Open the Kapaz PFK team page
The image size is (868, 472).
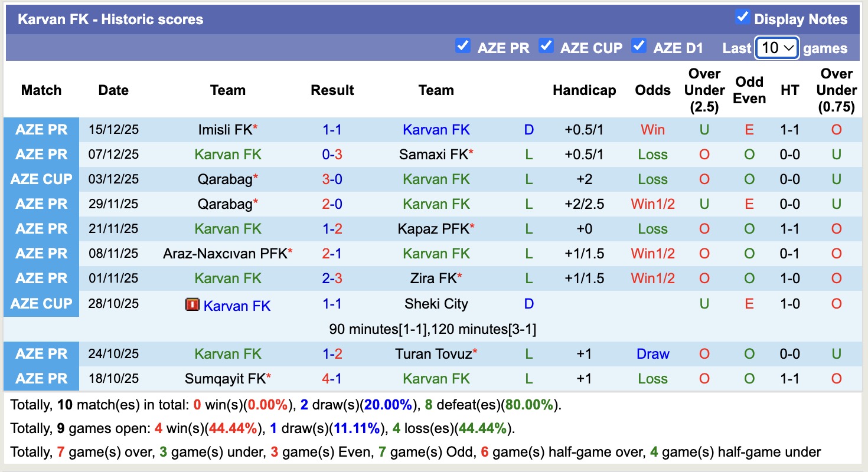(433, 229)
